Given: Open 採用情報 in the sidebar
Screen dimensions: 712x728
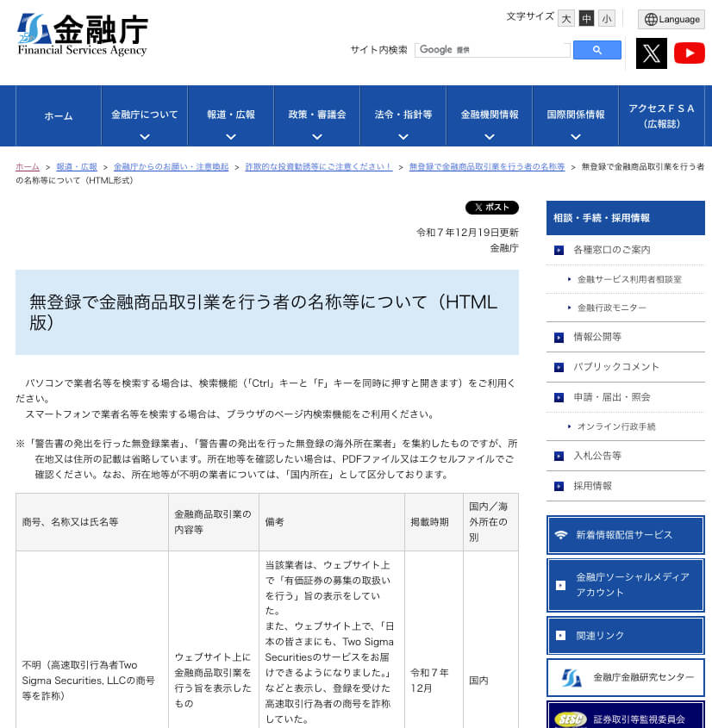Looking at the screenshot, I should 593,486.
